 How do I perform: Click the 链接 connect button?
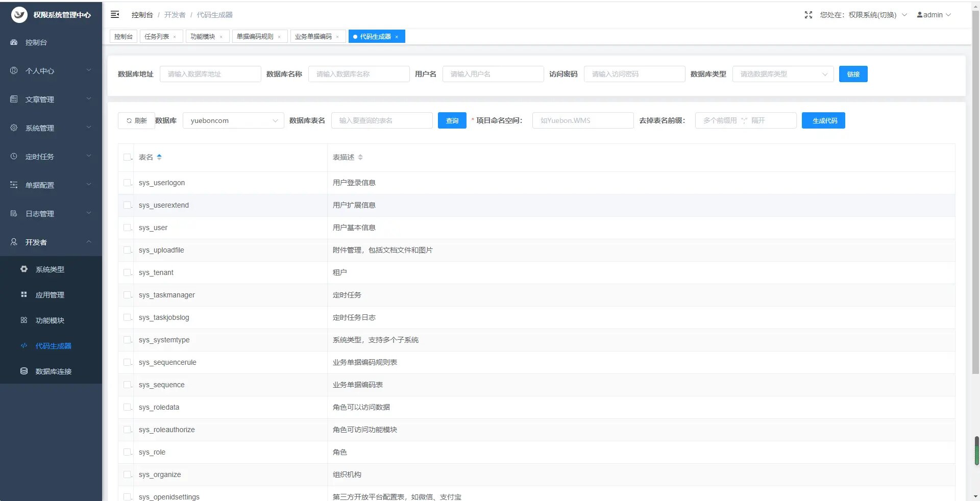pyautogui.click(x=853, y=74)
